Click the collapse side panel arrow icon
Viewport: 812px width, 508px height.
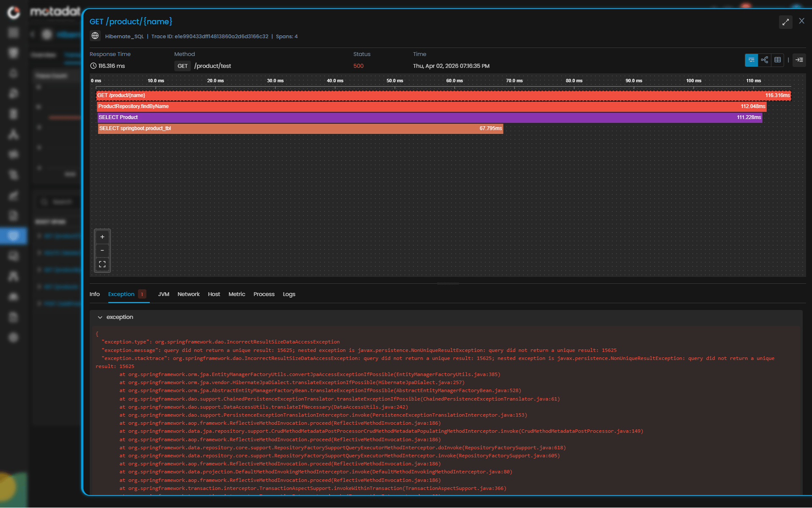(x=799, y=60)
